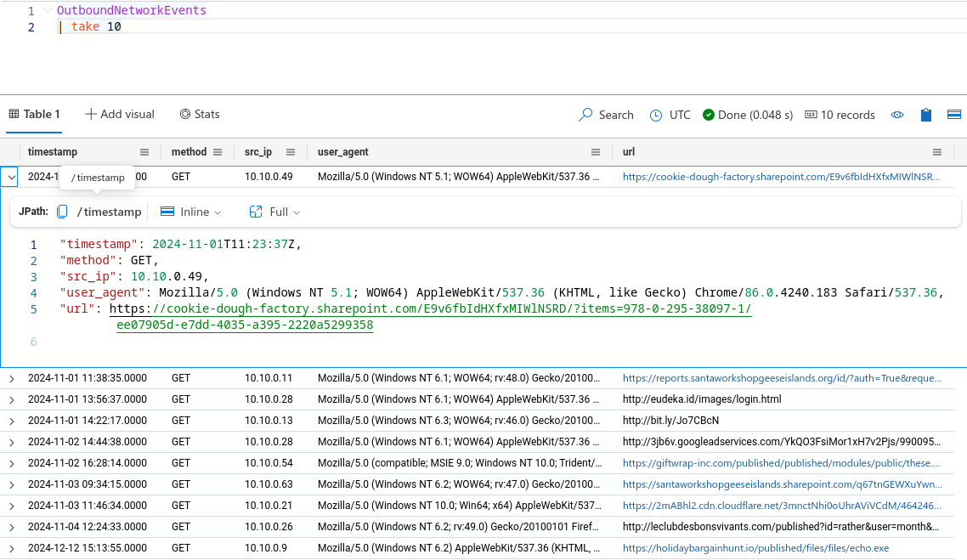Open the timestamp column menu icon
This screenshot has width=967, height=560.
(144, 152)
